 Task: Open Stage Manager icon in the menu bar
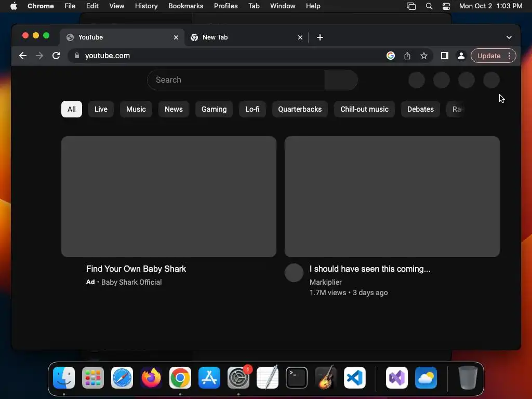click(x=411, y=6)
